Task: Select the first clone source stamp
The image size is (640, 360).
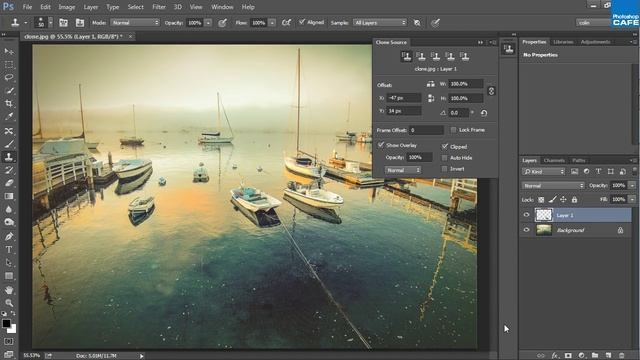Action: click(406, 56)
